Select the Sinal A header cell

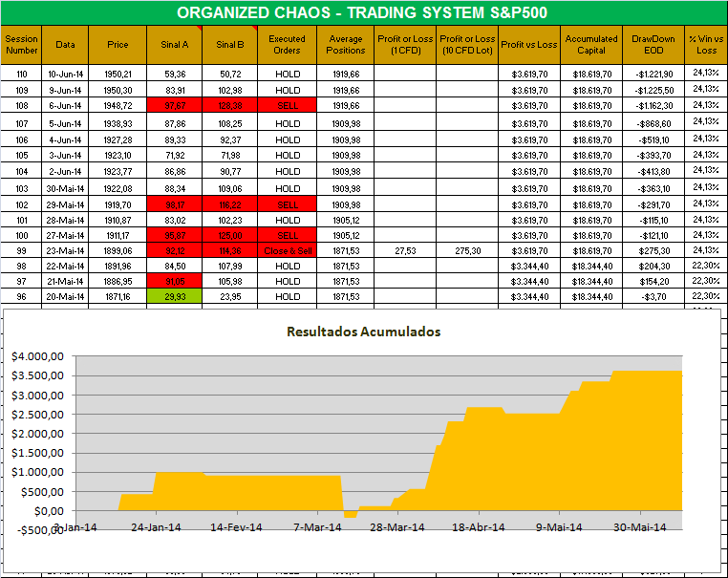tap(175, 45)
